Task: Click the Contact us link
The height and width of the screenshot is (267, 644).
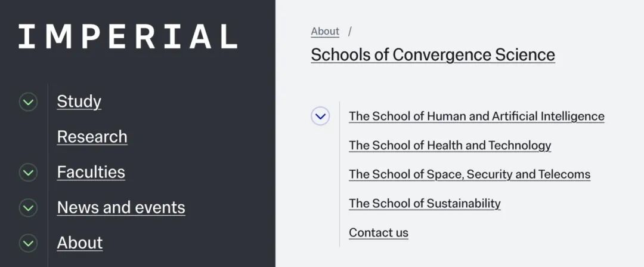Action: click(x=379, y=232)
